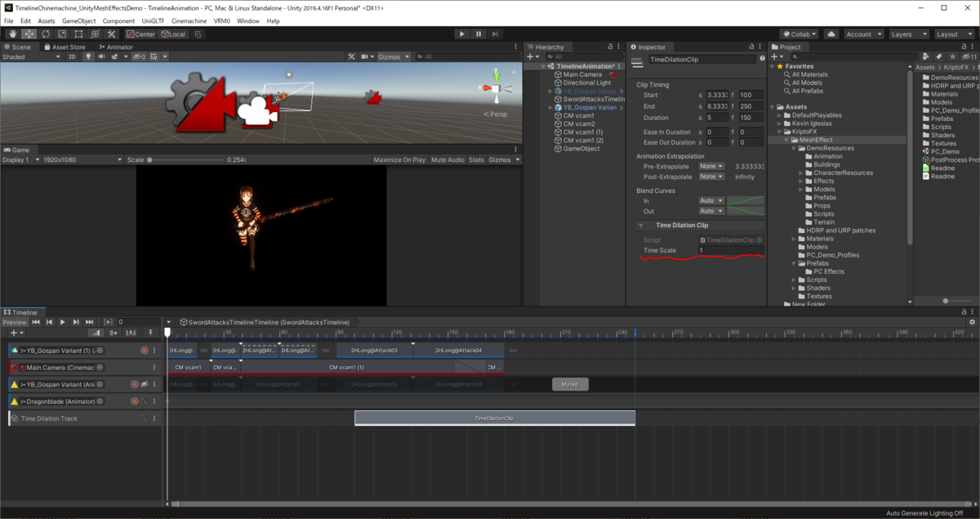980x519 pixels.
Task: Click the timeline play range icon
Action: tap(108, 322)
